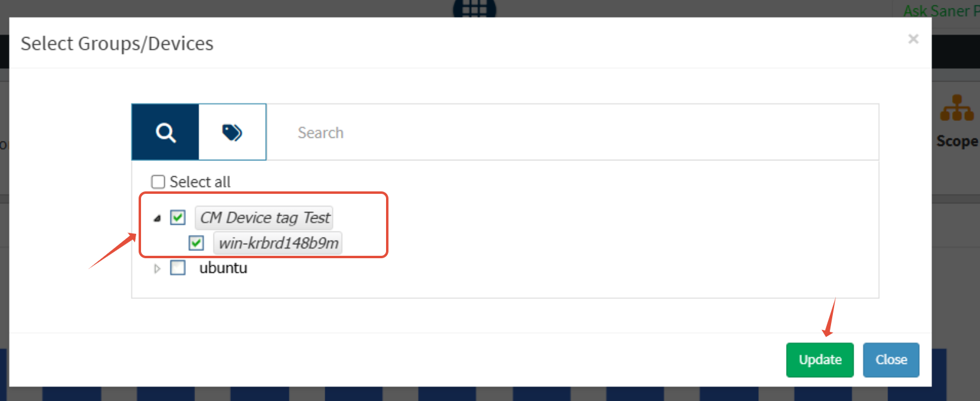Viewport: 980px width, 401px height.
Task: Focus the Search input field
Action: [x=571, y=132]
